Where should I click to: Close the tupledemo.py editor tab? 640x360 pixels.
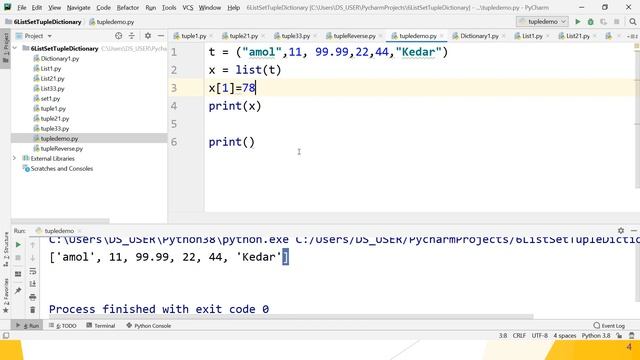click(442, 36)
